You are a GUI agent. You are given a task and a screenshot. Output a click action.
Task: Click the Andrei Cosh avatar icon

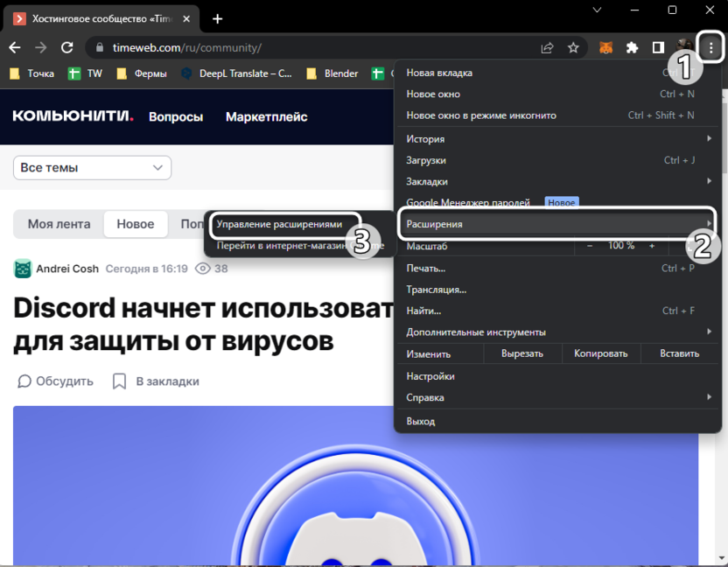[x=23, y=269]
